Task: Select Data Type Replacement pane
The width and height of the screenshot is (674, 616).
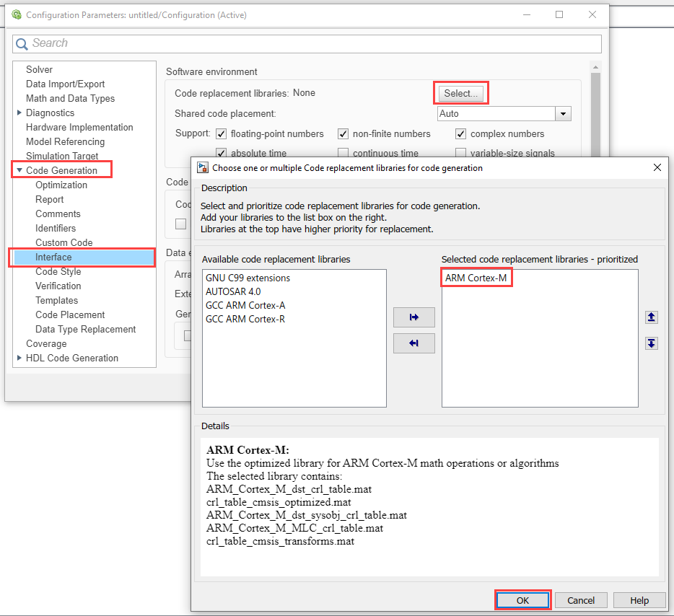Action: click(86, 329)
